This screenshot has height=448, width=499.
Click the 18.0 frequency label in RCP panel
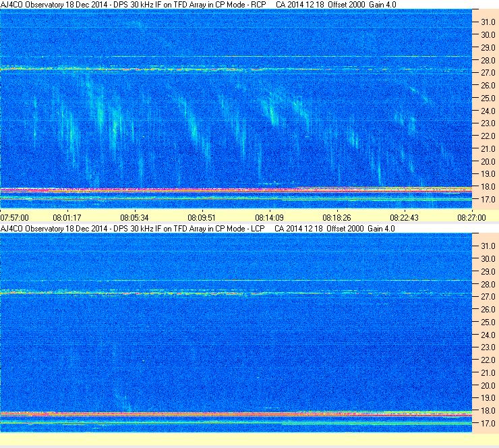(488, 187)
